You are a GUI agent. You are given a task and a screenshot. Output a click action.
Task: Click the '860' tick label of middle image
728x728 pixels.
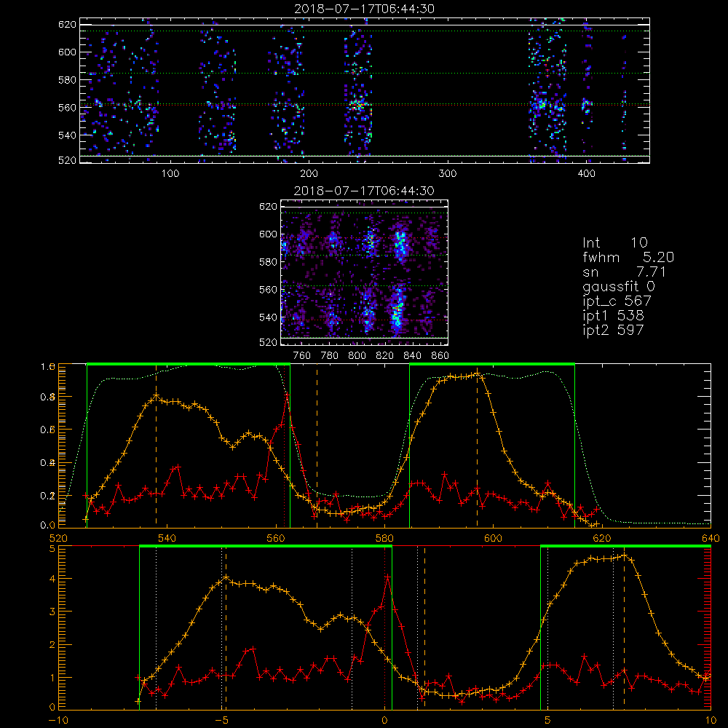[440, 356]
